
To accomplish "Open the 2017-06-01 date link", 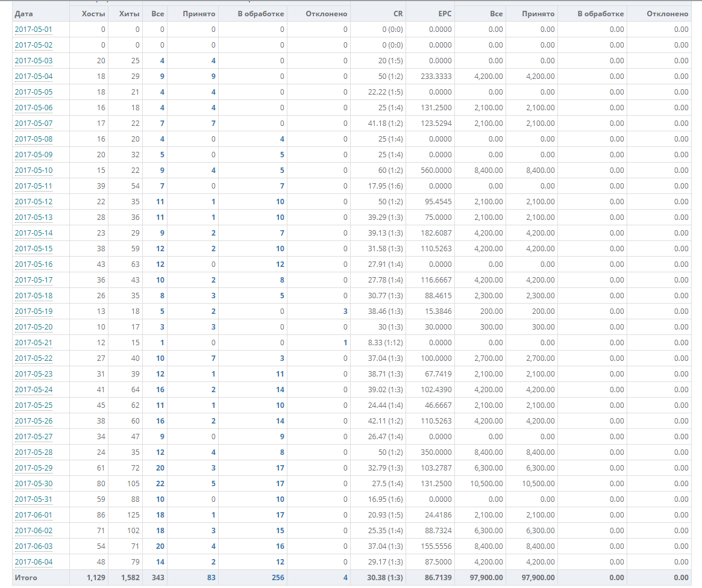I will point(34,515).
